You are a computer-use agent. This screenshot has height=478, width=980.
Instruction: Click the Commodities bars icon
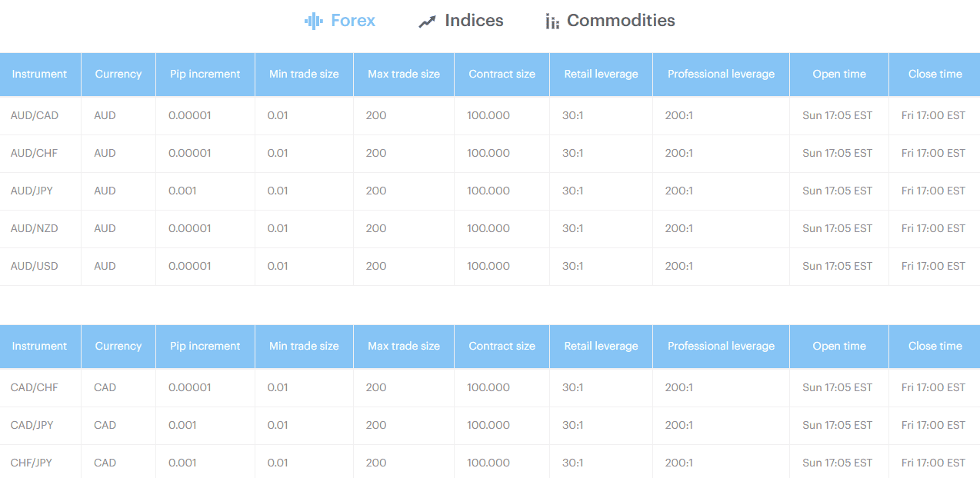(552, 21)
